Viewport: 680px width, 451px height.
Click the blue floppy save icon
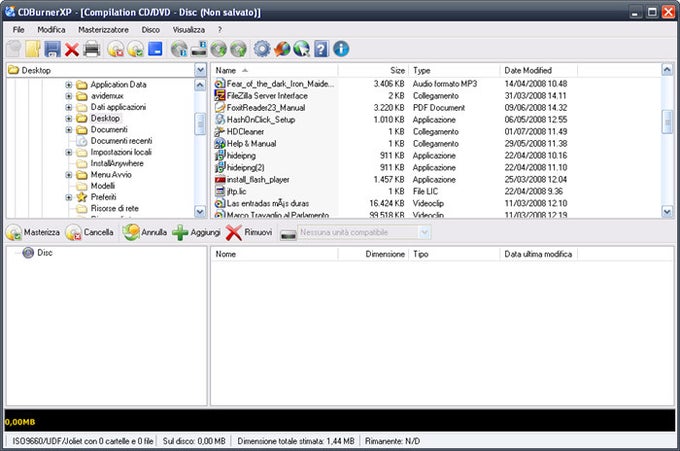[x=52, y=49]
